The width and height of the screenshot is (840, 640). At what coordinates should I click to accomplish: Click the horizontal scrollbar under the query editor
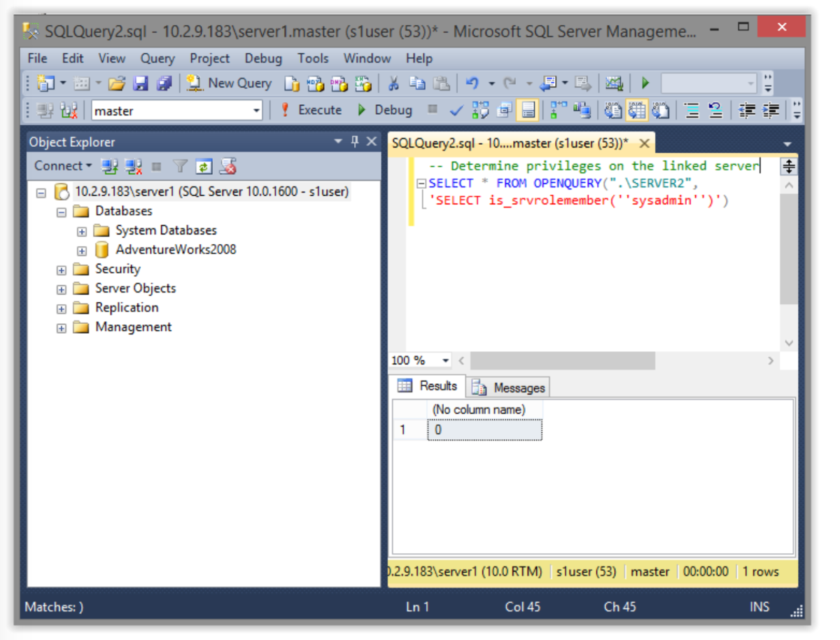[562, 361]
